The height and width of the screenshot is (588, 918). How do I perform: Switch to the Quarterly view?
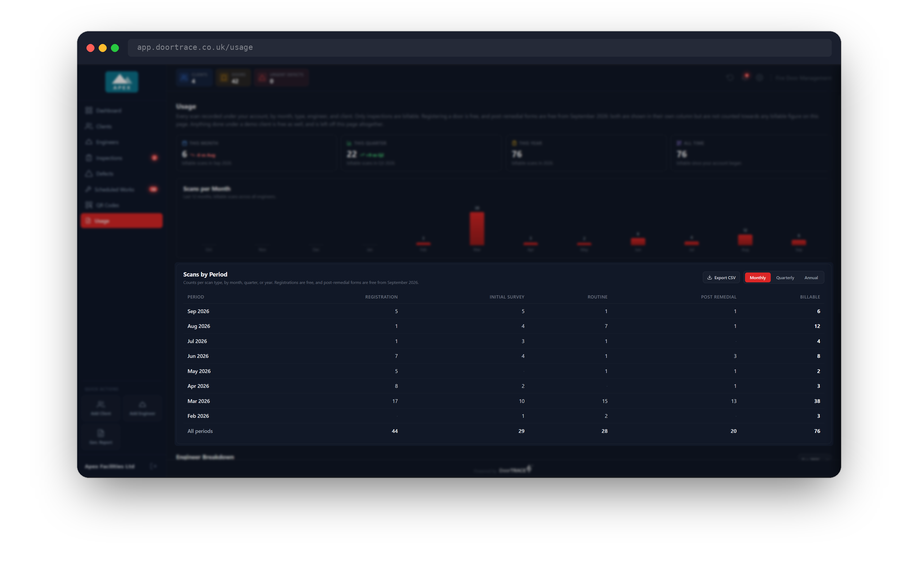[785, 278]
